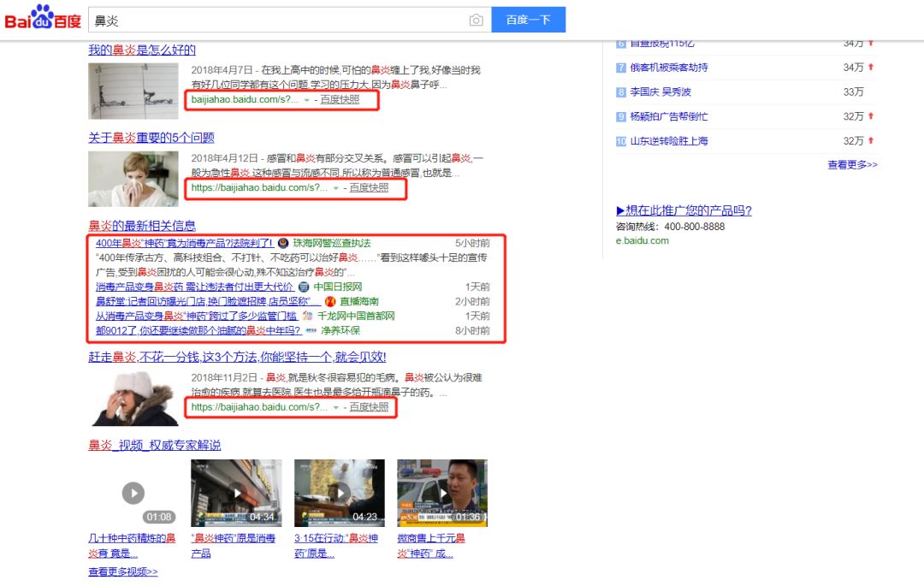
Task: Click rank 10 badge in hot list
Action: (620, 141)
